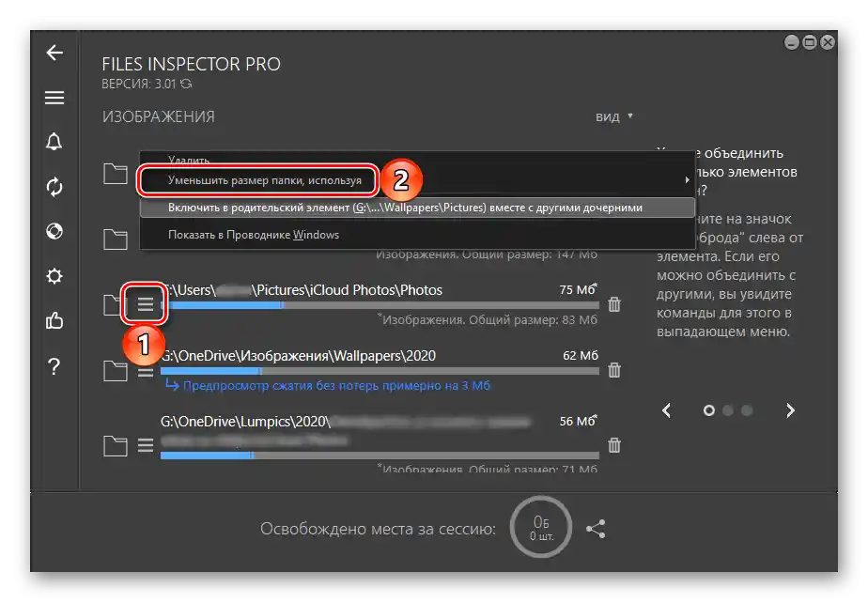Click the share icon near freed space
Image resolution: width=868 pixels, height=602 pixels.
click(596, 529)
